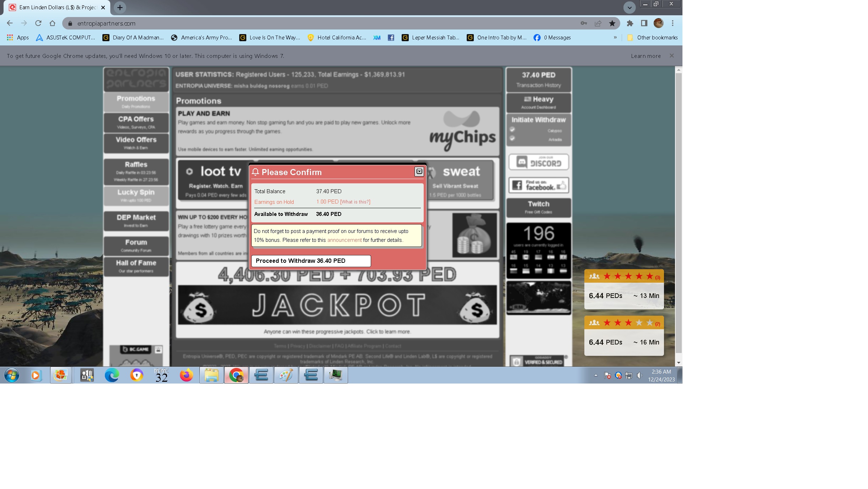The width and height of the screenshot is (868, 489).
Task: Toggle the Arkadia withdraw checkbox
Action: coord(512,138)
